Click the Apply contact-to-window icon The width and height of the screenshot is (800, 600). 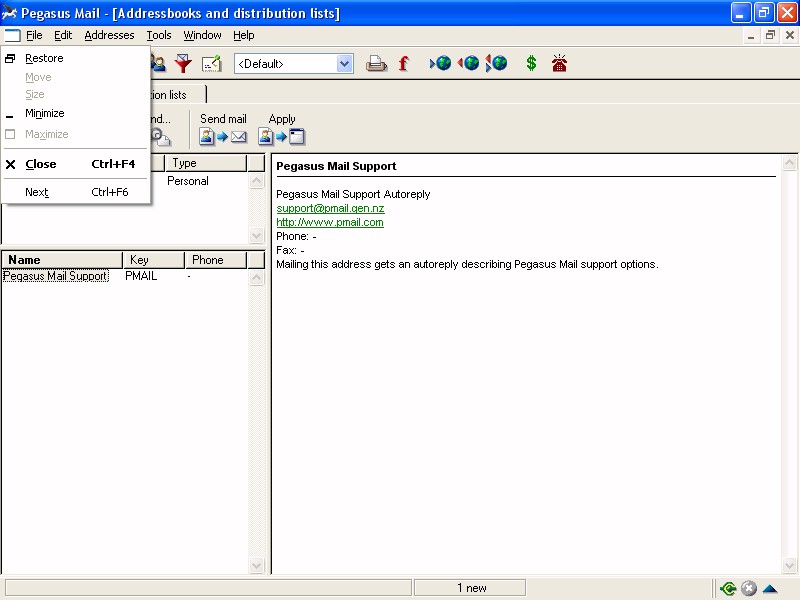(282, 137)
